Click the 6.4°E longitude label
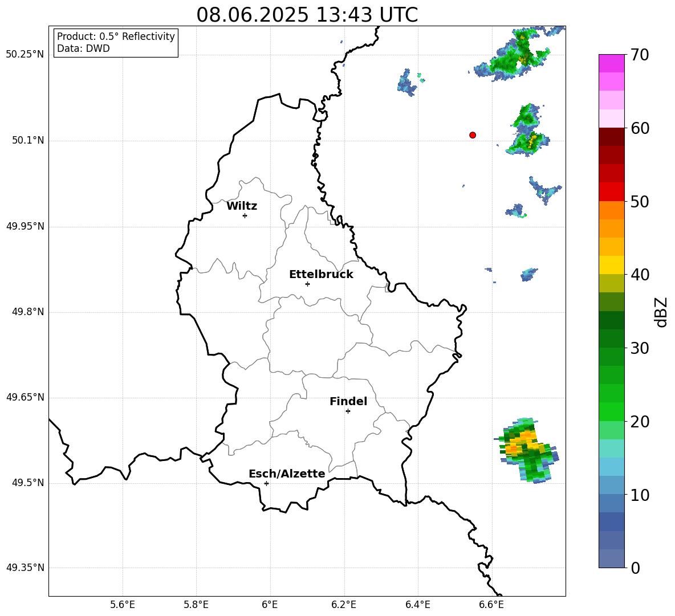 coord(417,605)
